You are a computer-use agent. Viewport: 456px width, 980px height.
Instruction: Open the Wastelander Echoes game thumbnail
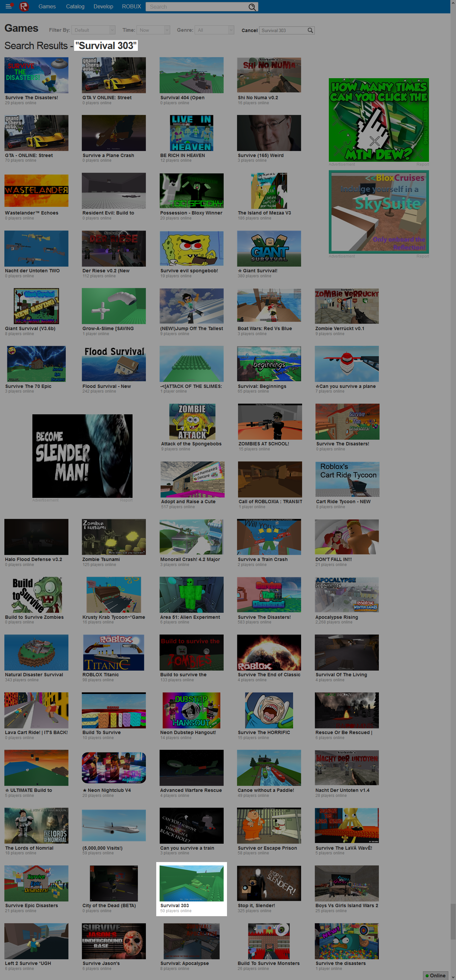(x=36, y=190)
